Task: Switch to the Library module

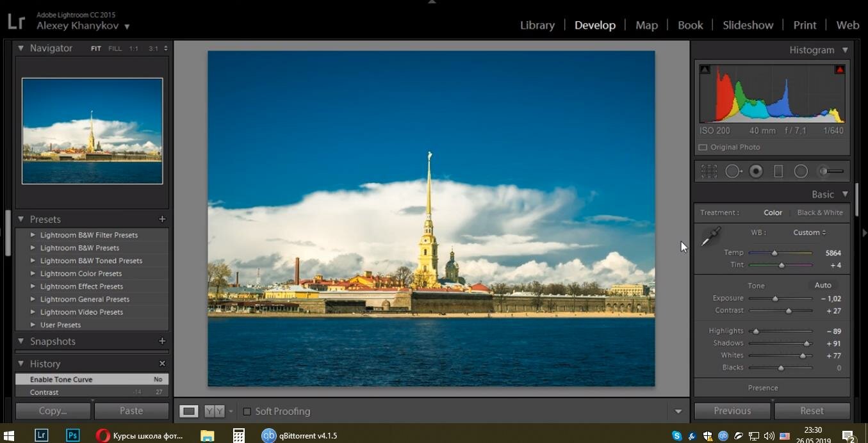Action: 537,25
